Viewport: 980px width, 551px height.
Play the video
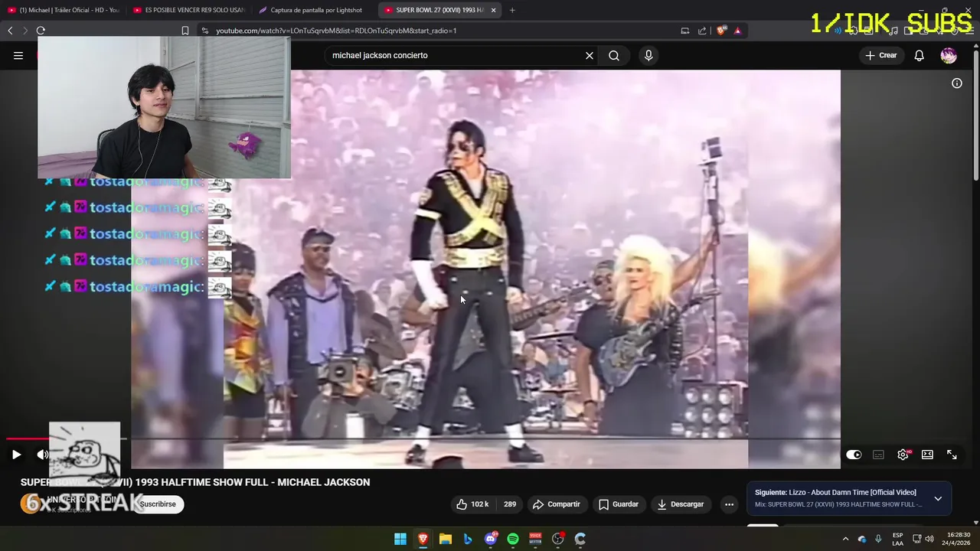coord(16,455)
